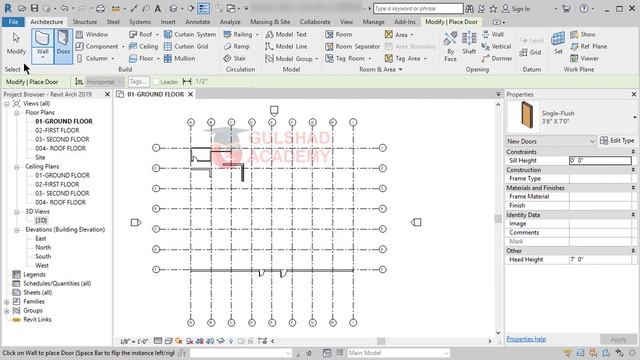Expand the Select panel dropdown
640x360 pixels.
[x=13, y=69]
